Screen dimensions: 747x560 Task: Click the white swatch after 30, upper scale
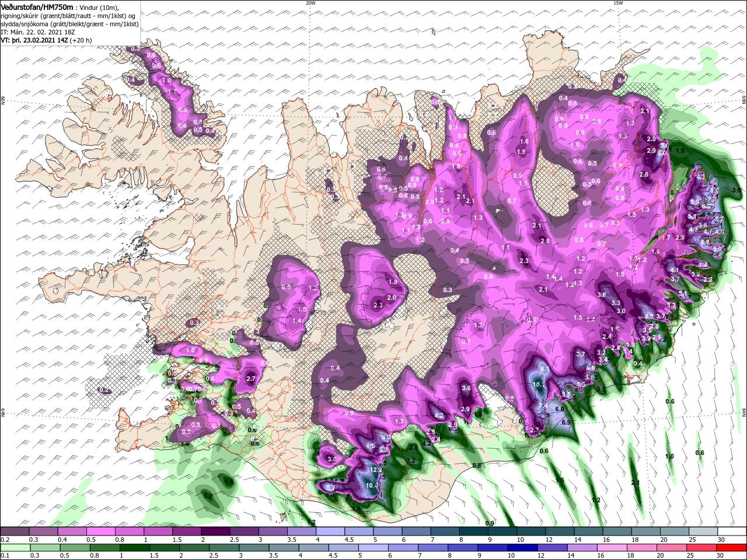click(732, 531)
